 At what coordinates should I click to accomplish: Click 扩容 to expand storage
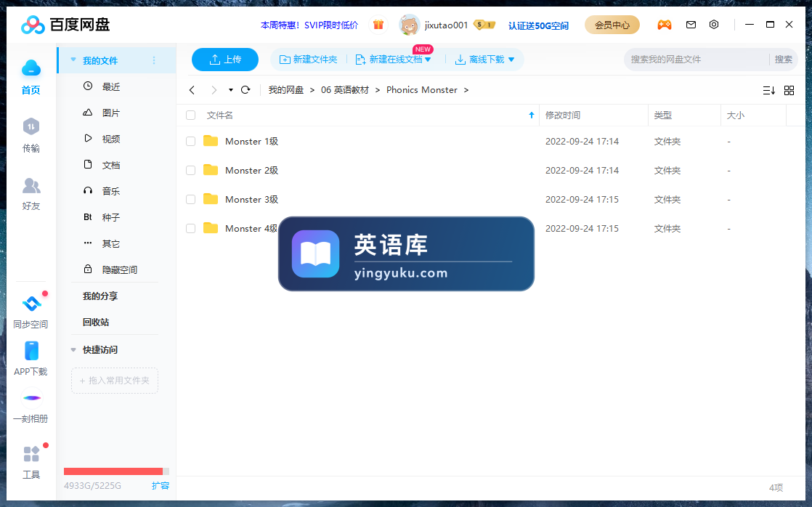coord(161,485)
